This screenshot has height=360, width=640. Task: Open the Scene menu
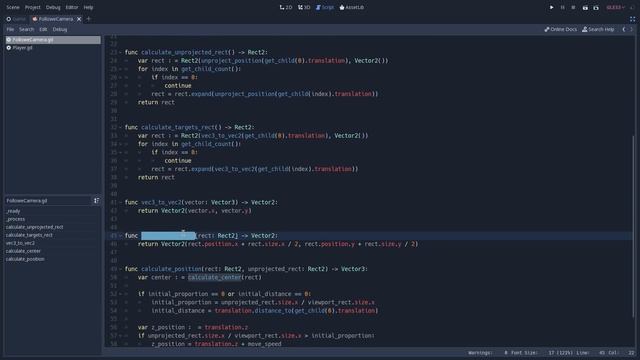[x=13, y=7]
